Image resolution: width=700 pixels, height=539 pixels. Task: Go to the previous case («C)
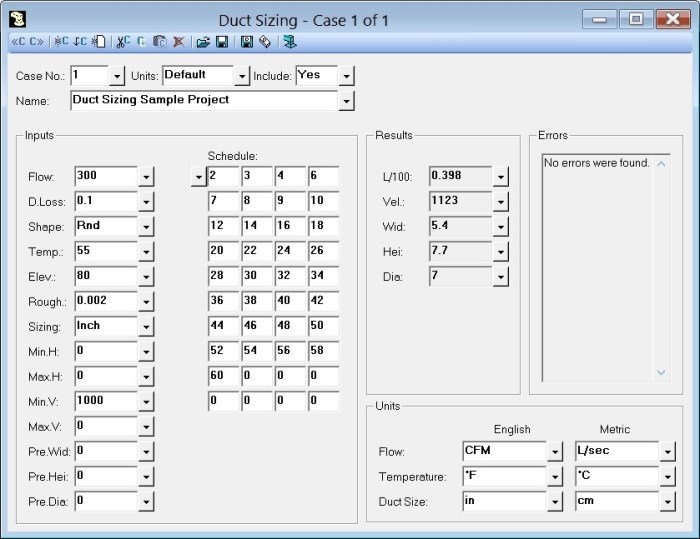coord(18,42)
